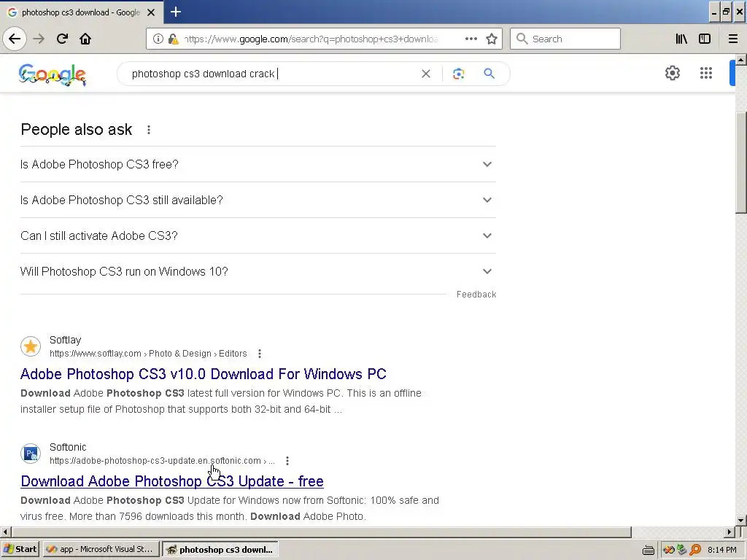Open a new tab with the plus button
The width and height of the screenshot is (747, 560).
click(175, 12)
